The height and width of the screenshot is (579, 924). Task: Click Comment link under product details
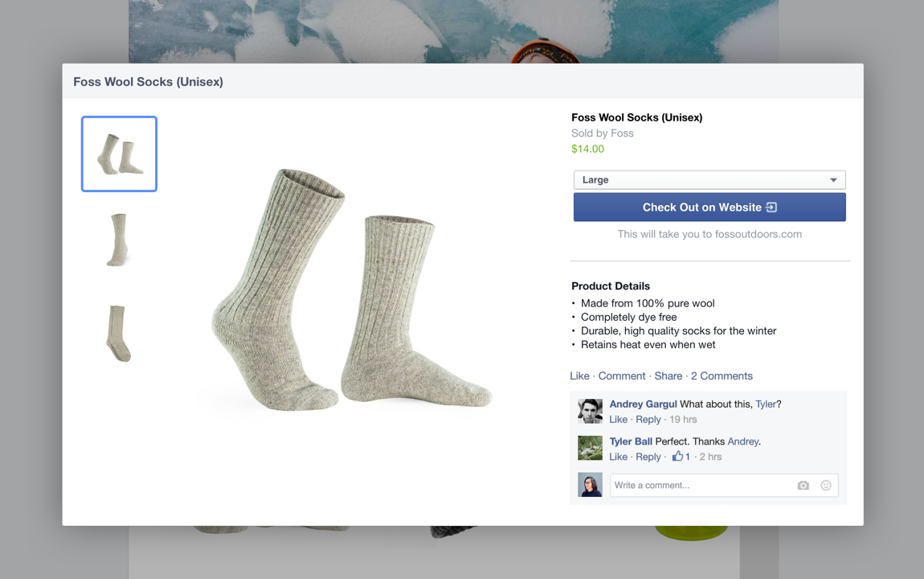pyautogui.click(x=622, y=376)
